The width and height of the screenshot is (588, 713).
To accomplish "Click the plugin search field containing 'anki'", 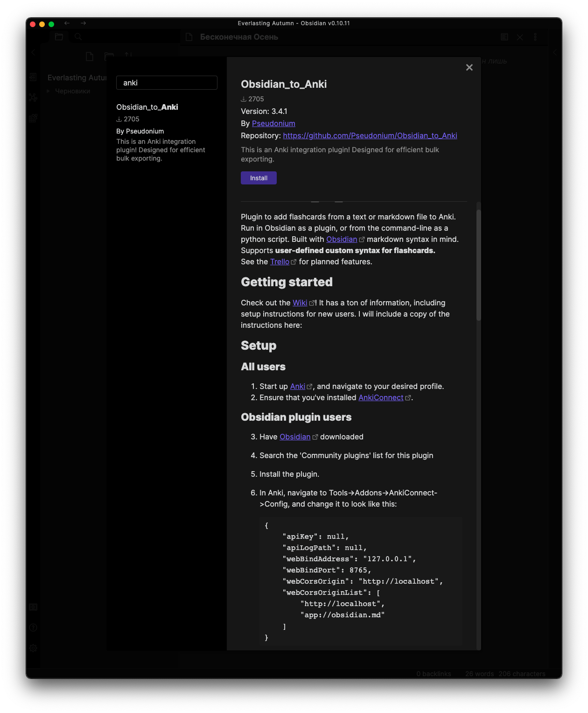I will coord(167,83).
